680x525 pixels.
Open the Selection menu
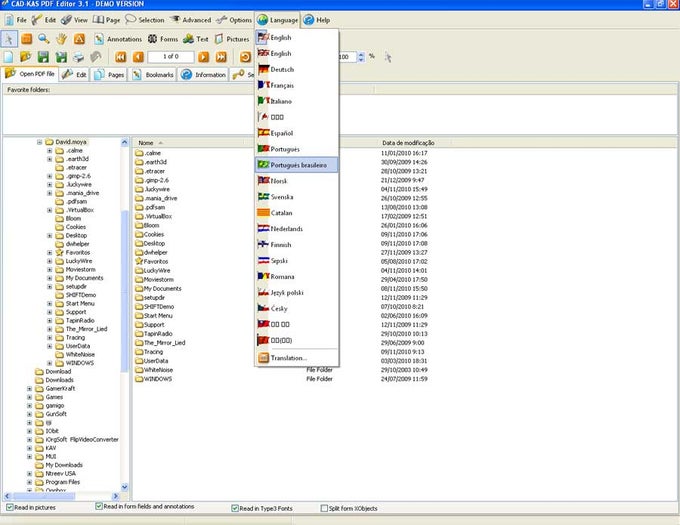145,20
